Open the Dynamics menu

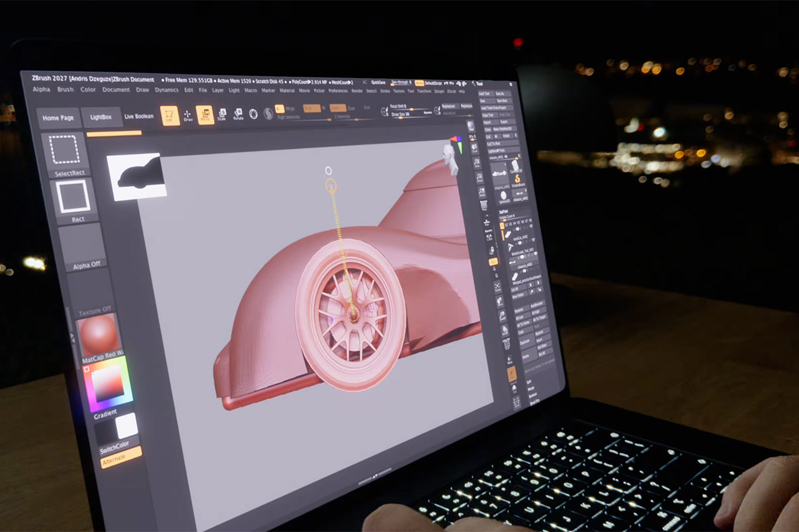coord(167,90)
